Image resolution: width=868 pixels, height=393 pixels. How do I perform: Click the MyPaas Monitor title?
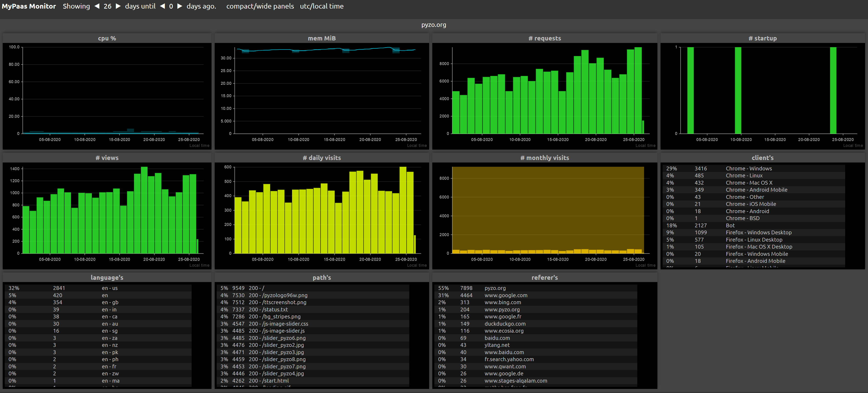tap(29, 6)
